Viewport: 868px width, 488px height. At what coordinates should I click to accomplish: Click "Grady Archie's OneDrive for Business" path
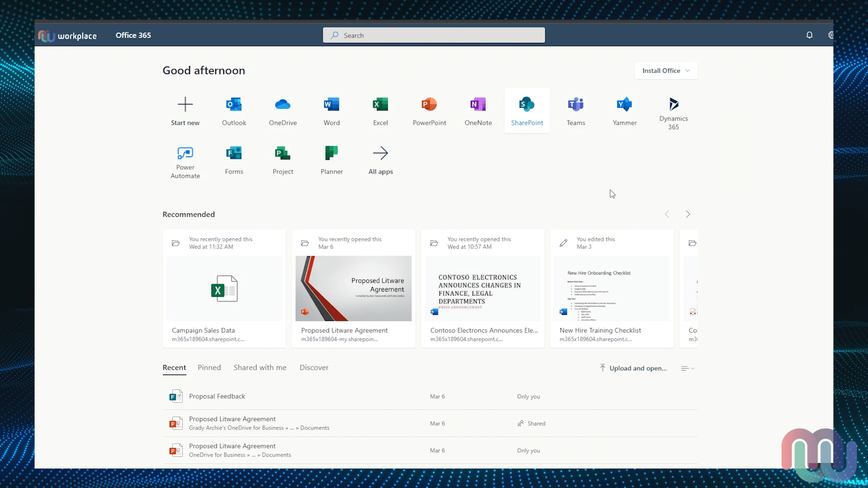(236, 428)
